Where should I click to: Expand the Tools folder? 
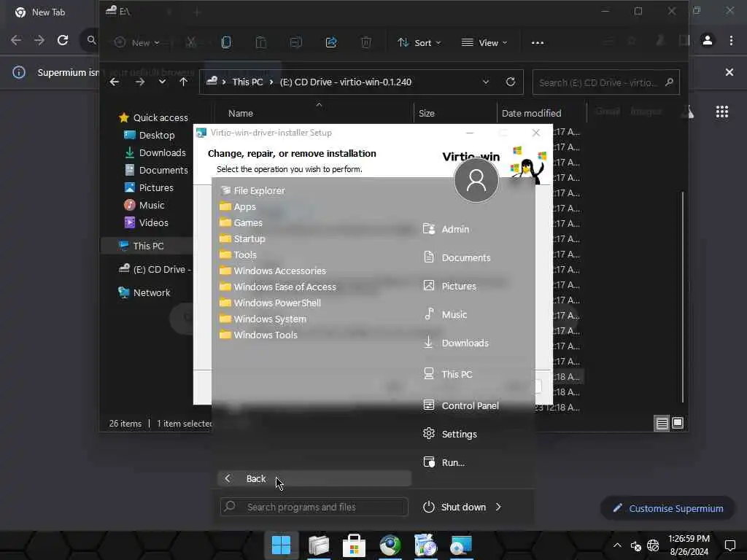239,254
